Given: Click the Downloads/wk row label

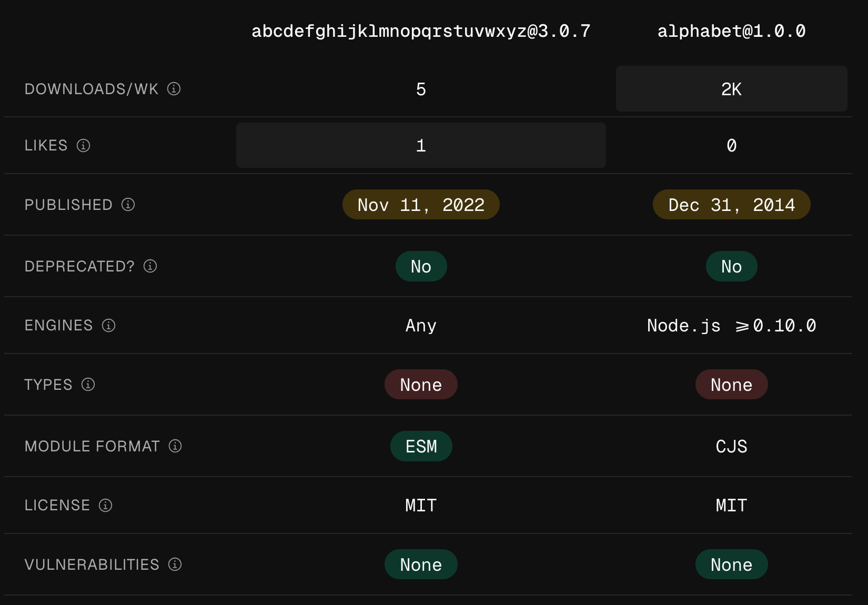Looking at the screenshot, I should point(92,89).
